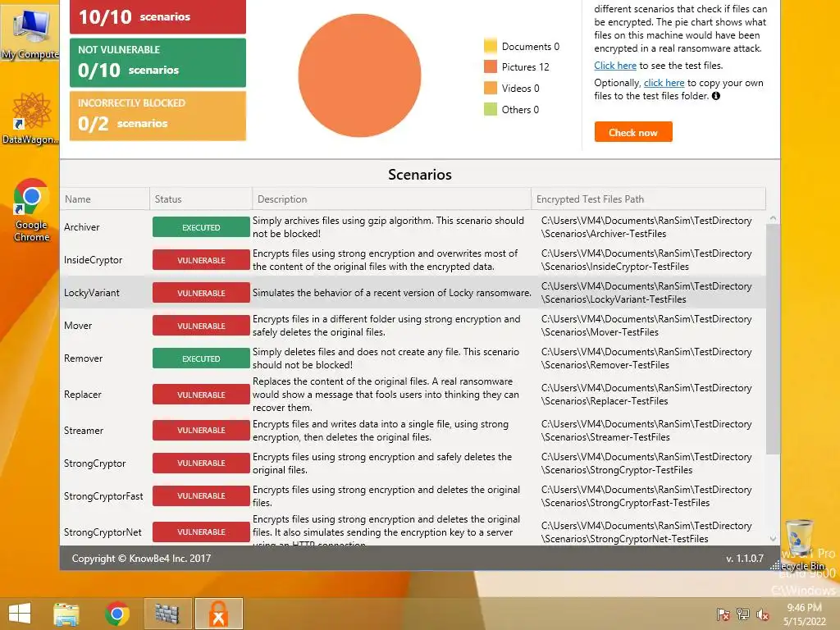Image resolution: width=840 pixels, height=630 pixels.
Task: Click the Check now button
Action: (x=633, y=132)
